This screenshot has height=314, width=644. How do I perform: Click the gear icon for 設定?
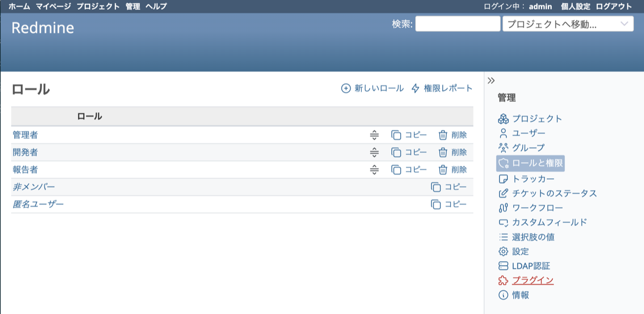(503, 251)
